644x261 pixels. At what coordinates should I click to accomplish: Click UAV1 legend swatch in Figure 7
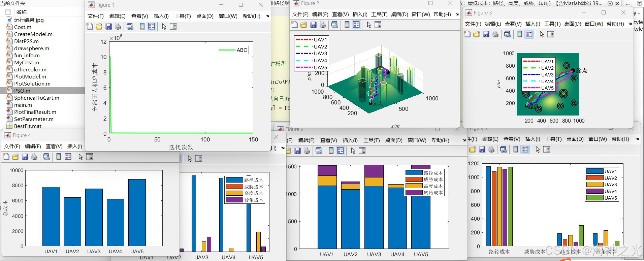[x=594, y=171]
